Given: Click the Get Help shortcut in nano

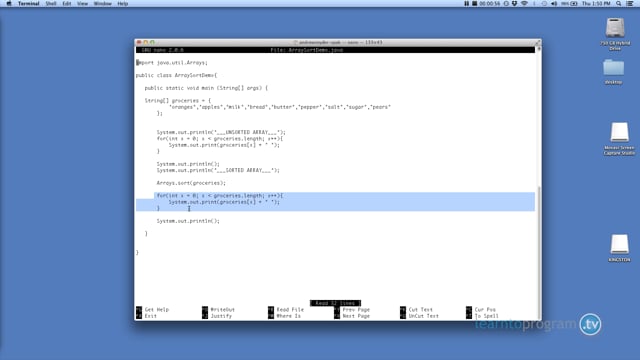Looking at the screenshot, I should click(152, 309).
